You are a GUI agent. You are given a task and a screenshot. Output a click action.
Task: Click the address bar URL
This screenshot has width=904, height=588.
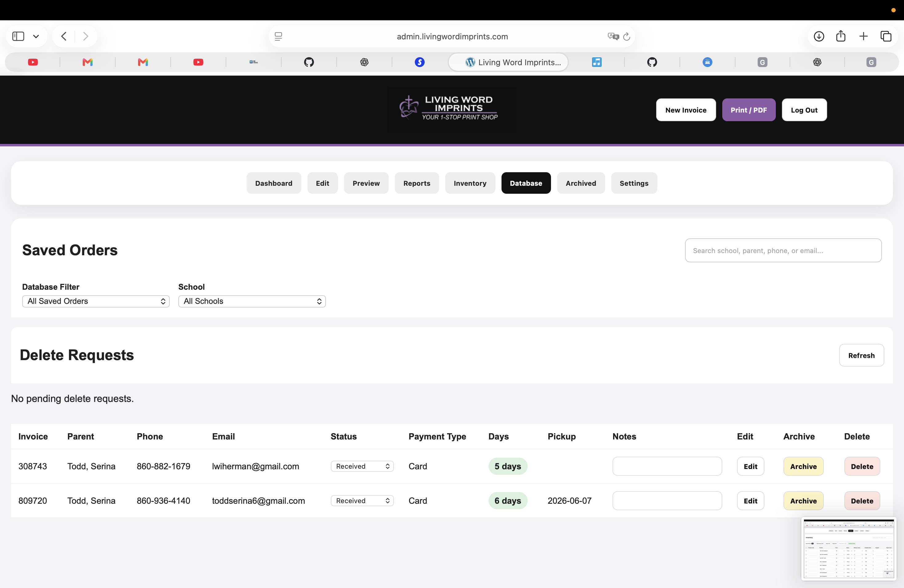[452, 37]
